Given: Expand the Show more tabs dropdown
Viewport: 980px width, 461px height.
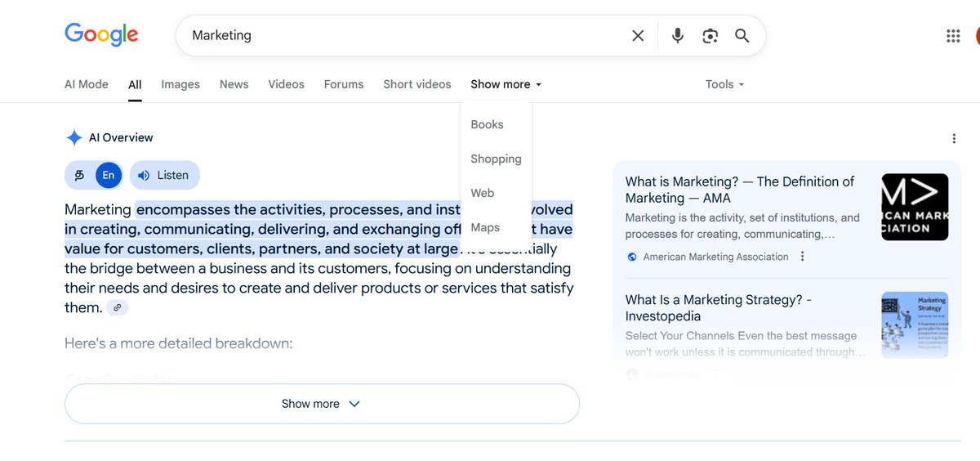Looking at the screenshot, I should (506, 84).
